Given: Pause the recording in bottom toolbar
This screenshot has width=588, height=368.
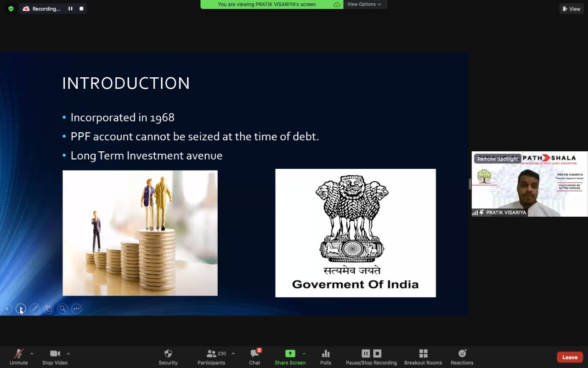Looking at the screenshot, I should coord(366,353).
